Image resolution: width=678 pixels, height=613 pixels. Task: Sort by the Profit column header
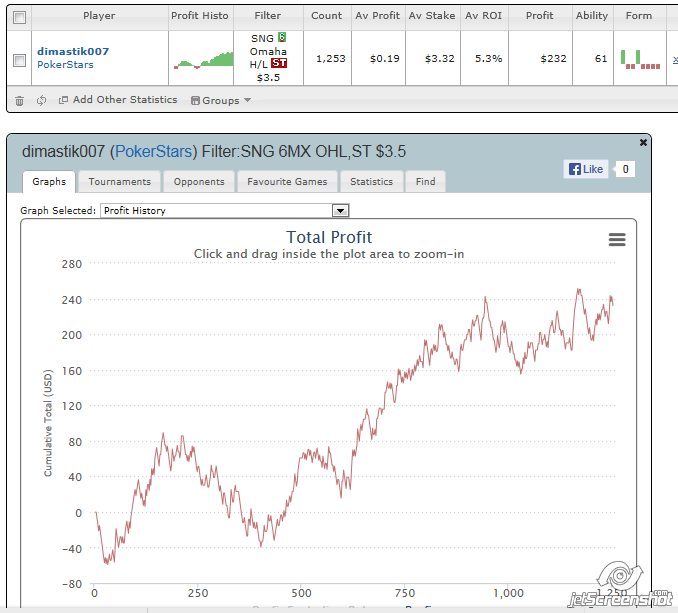tap(540, 16)
